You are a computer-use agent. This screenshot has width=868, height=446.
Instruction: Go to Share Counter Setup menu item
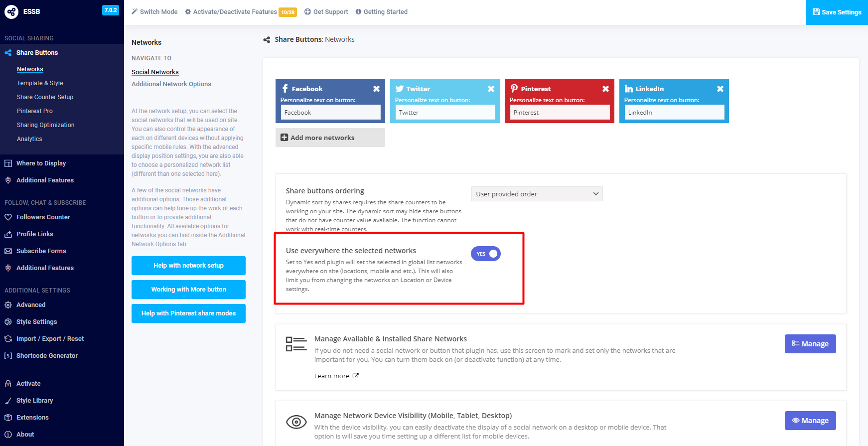point(45,97)
